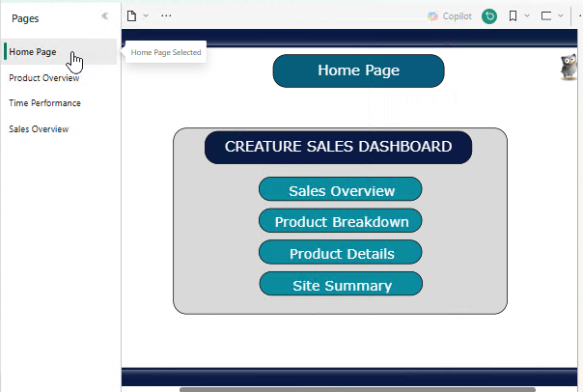
Task: Click the owl mascot image
Action: (x=569, y=67)
